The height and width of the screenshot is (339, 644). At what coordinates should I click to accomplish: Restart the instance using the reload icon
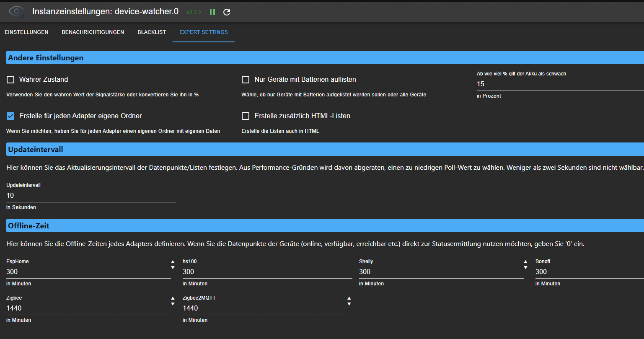[x=227, y=12]
